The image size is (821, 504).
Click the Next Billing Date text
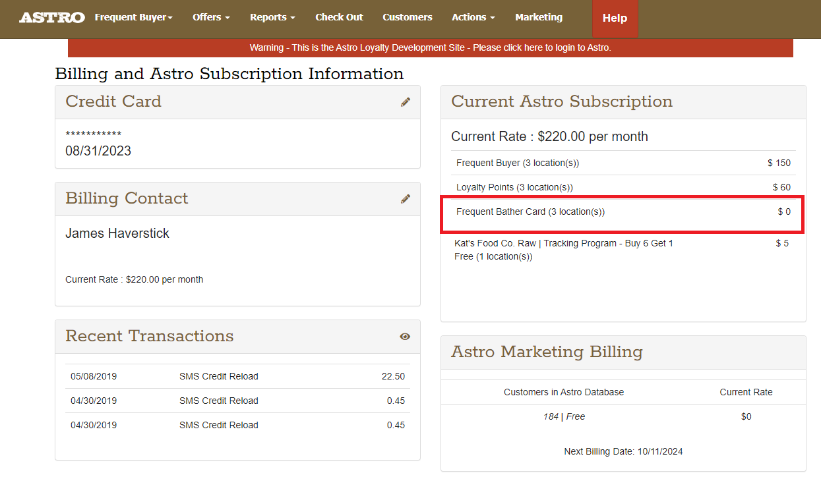(x=623, y=451)
